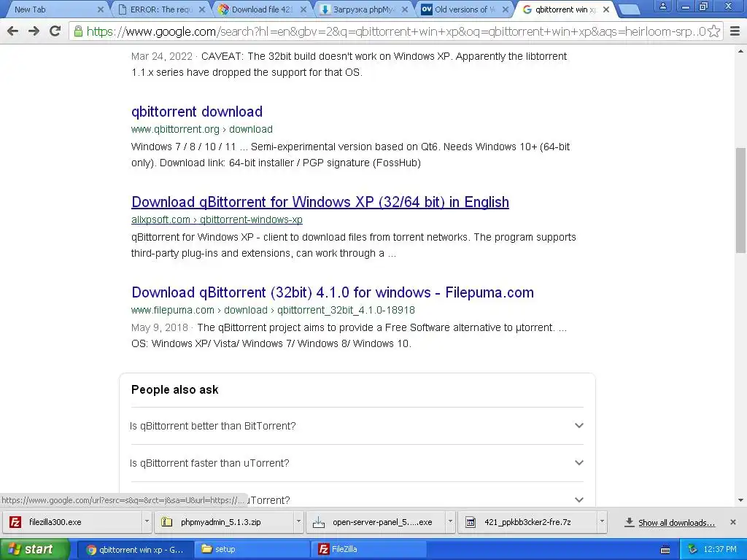Open filezilla300.exe download options arrow
The width and height of the screenshot is (747, 560).
(147, 522)
